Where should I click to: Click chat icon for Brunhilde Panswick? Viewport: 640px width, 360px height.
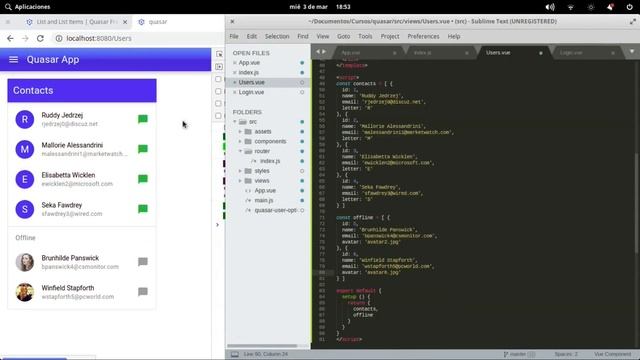[142, 262]
